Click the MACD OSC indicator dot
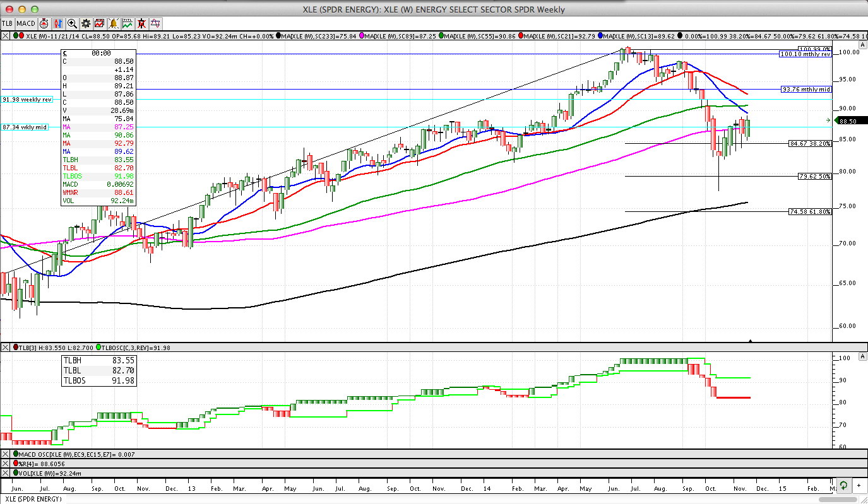This screenshot has height=504, width=868. (x=16, y=454)
